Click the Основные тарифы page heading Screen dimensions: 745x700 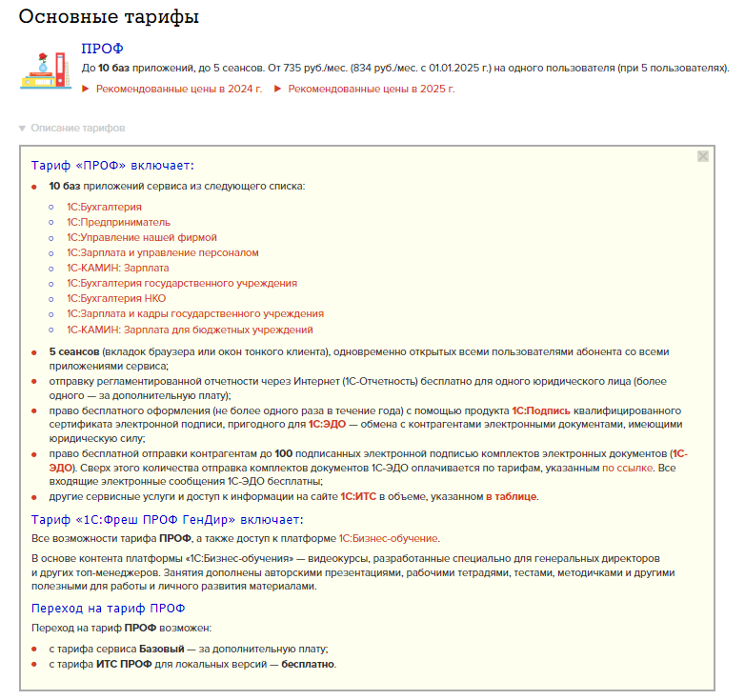coord(109,16)
